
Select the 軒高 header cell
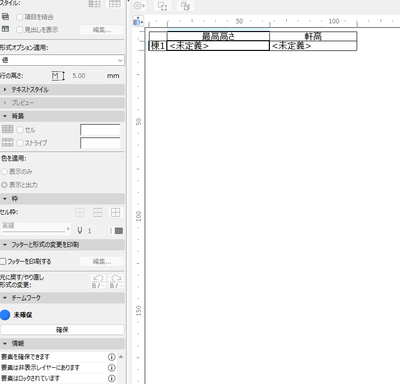(x=313, y=36)
